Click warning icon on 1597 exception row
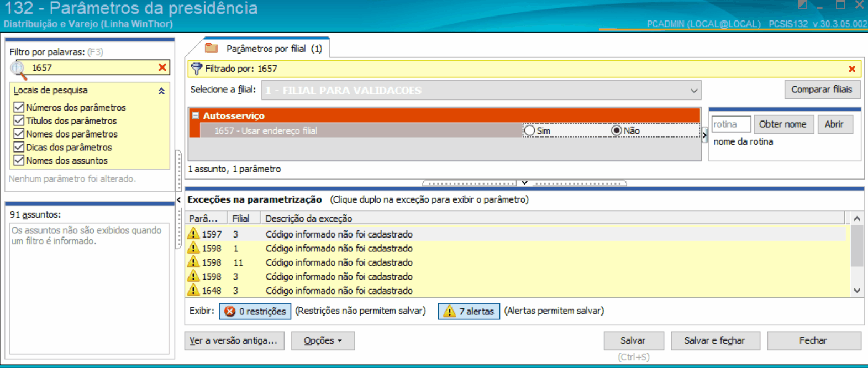The width and height of the screenshot is (868, 368). (193, 234)
